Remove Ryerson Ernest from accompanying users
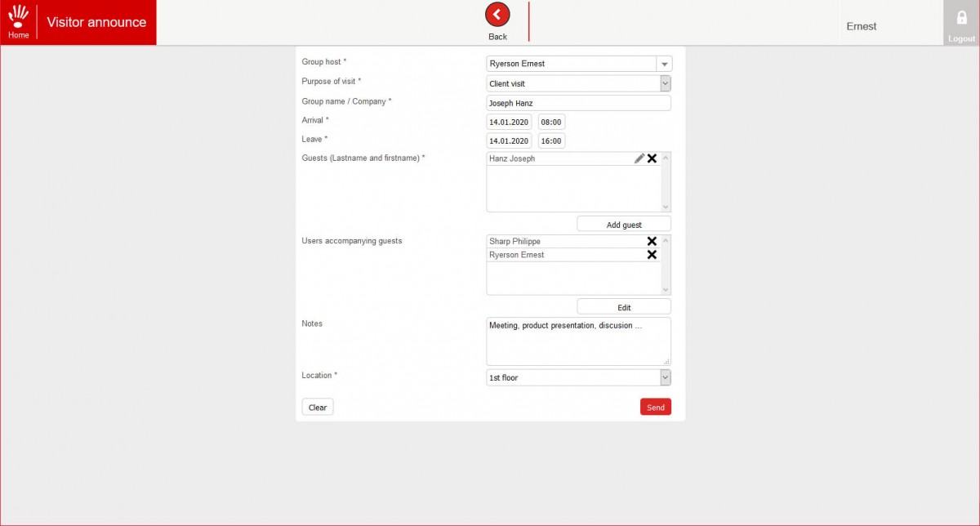 pyautogui.click(x=652, y=255)
